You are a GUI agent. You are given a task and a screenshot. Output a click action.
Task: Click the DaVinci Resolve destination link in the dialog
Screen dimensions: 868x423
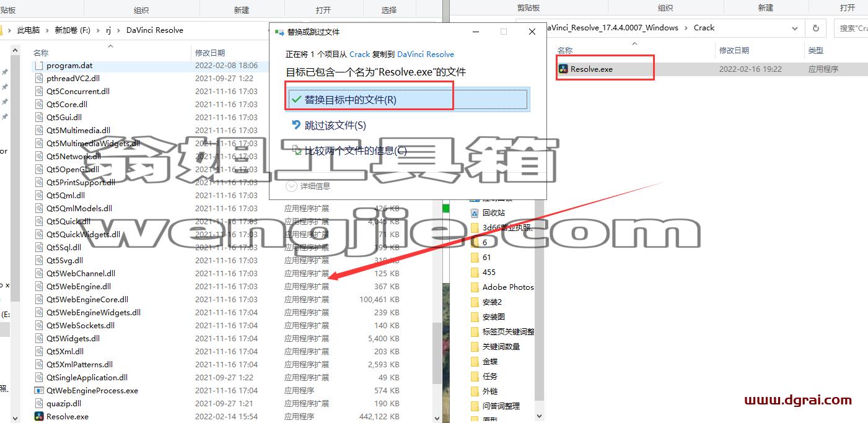(426, 55)
